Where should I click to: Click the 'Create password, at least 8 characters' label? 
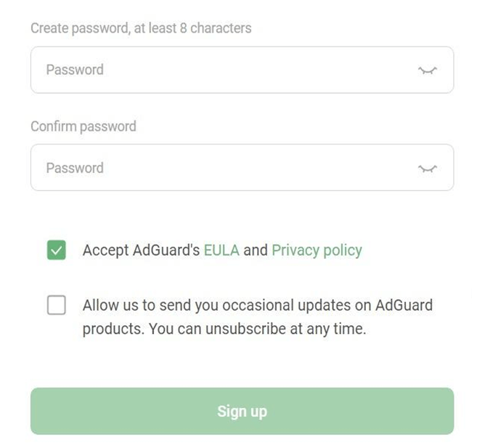(x=141, y=29)
